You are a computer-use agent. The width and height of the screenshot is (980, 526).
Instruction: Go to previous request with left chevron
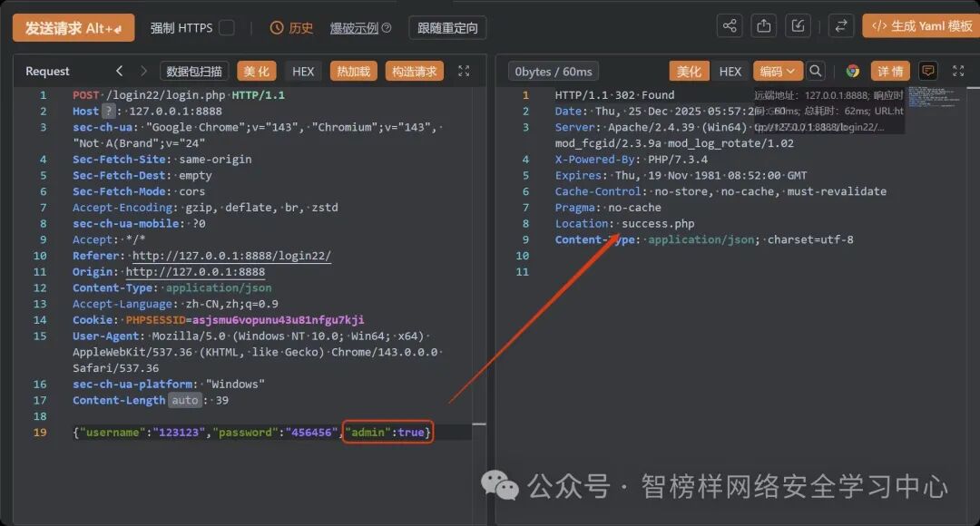120,71
